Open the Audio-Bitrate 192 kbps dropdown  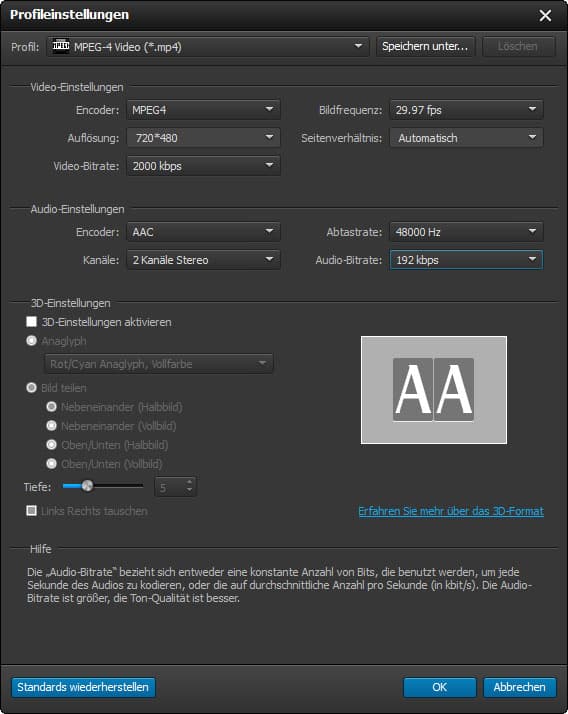click(466, 260)
